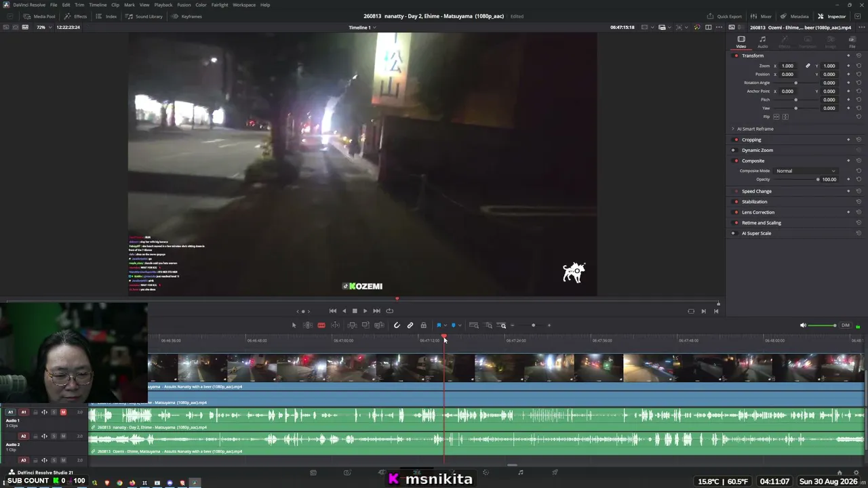Open the Workspace menu
The height and width of the screenshot is (488, 868).
(x=244, y=5)
